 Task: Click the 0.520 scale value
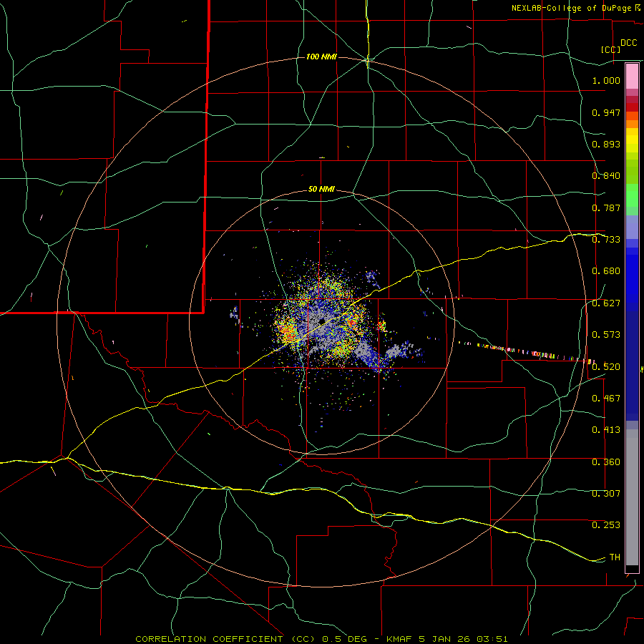point(606,367)
